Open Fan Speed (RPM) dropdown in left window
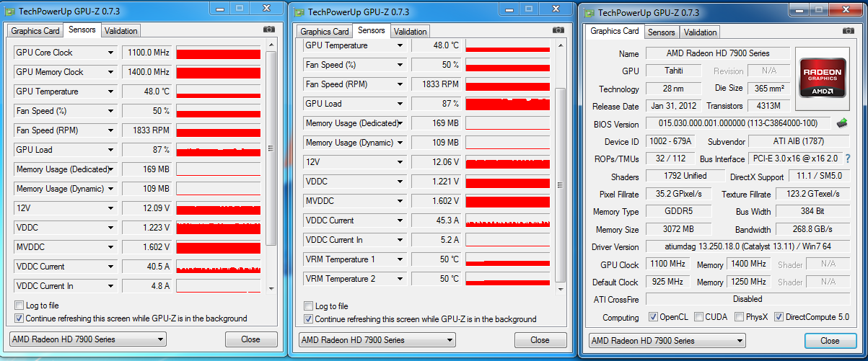The image size is (868, 361). [110, 130]
